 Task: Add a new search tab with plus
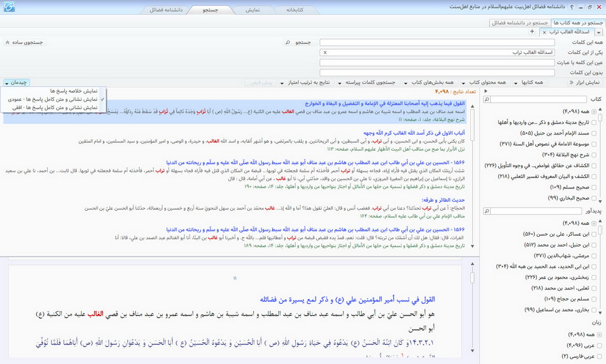click(532, 31)
